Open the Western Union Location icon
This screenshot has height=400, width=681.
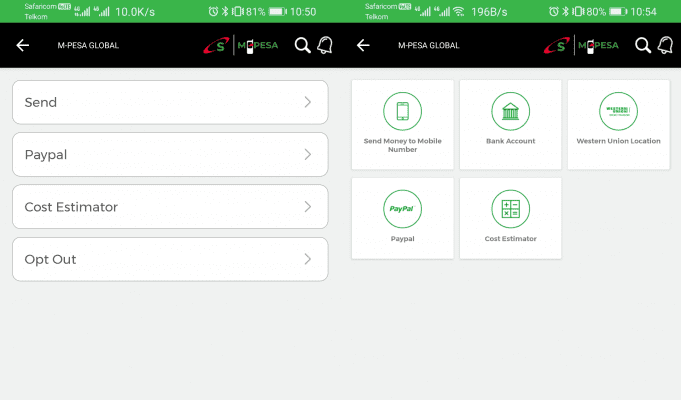point(618,111)
